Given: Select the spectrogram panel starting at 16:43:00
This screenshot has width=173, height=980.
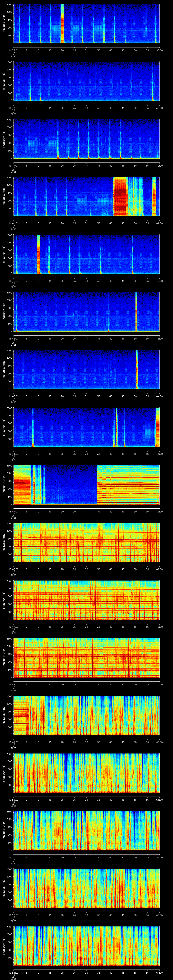Looking at the screenshot, I should [x=87, y=369].
